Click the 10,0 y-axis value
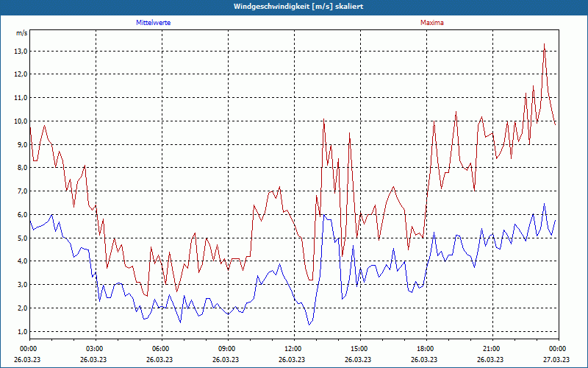This screenshot has width=588, height=368. tap(21, 121)
